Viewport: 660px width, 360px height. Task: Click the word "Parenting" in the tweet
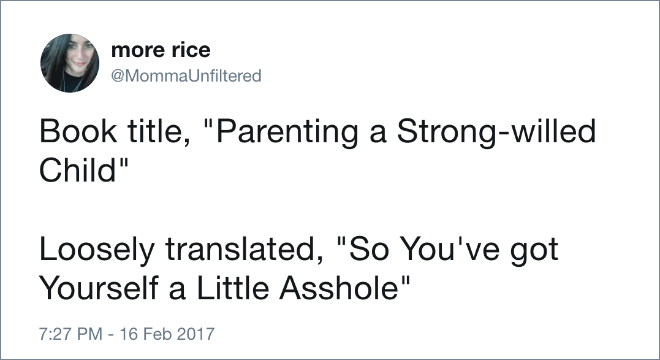coord(285,133)
